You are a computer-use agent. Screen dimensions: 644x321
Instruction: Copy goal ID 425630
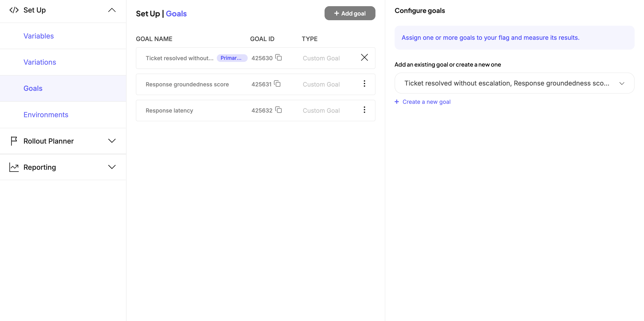coord(279,57)
